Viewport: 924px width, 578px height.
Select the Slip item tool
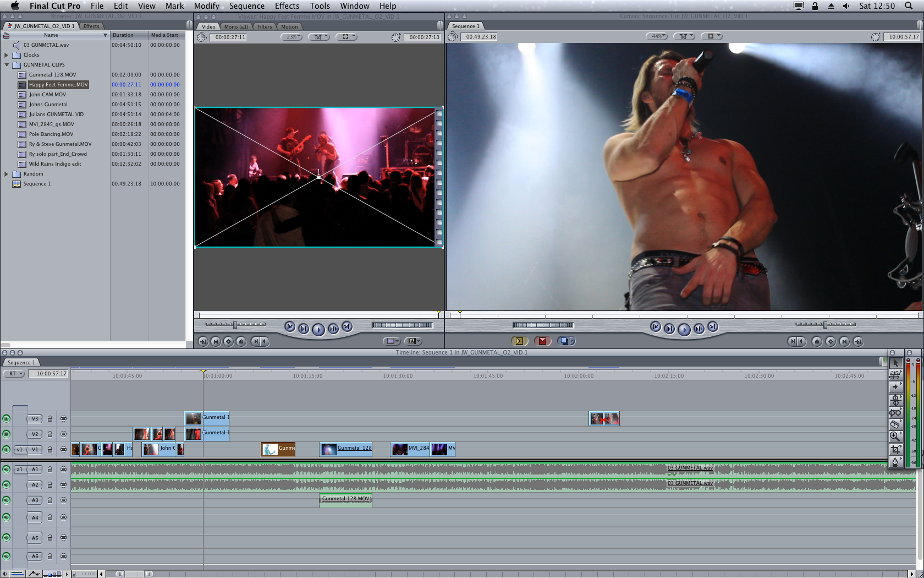point(895,412)
